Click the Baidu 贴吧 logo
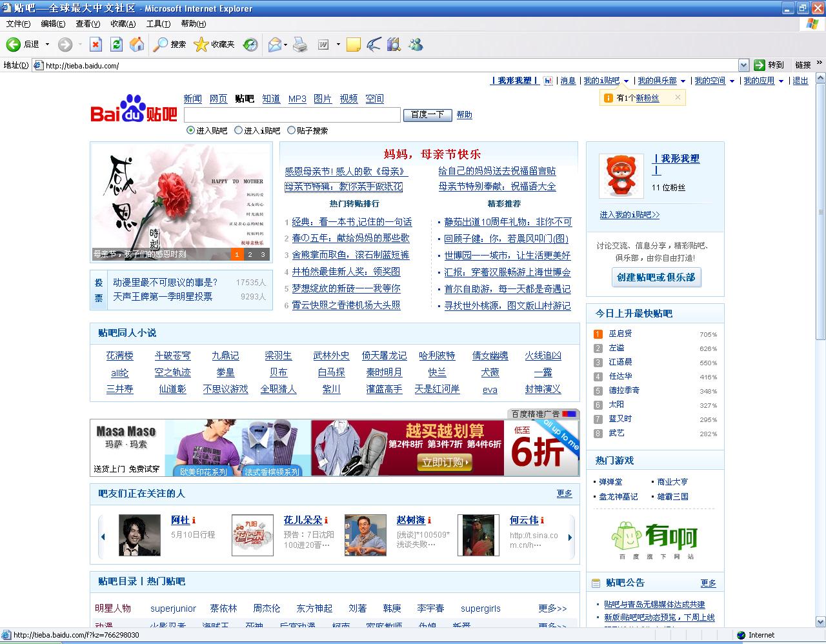 [x=134, y=110]
